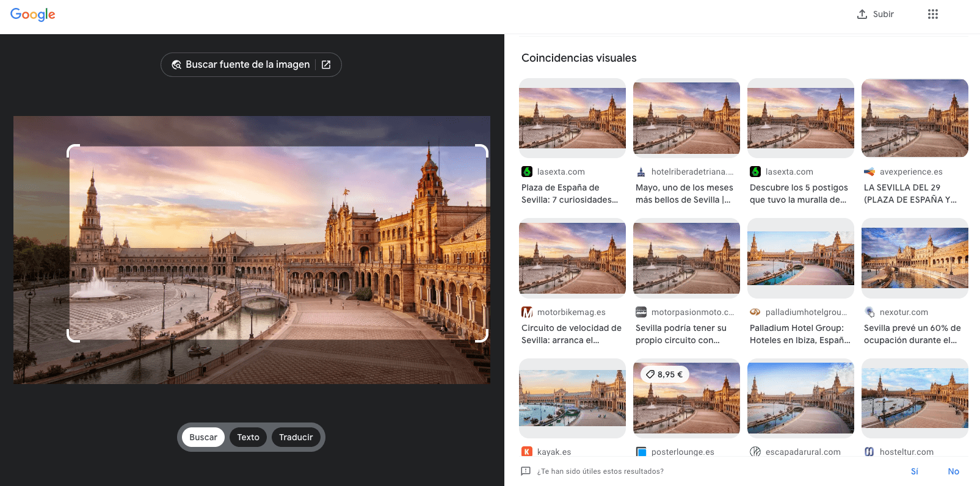Click the motorbikemag.es favicon
The image size is (980, 486).
coord(527,312)
